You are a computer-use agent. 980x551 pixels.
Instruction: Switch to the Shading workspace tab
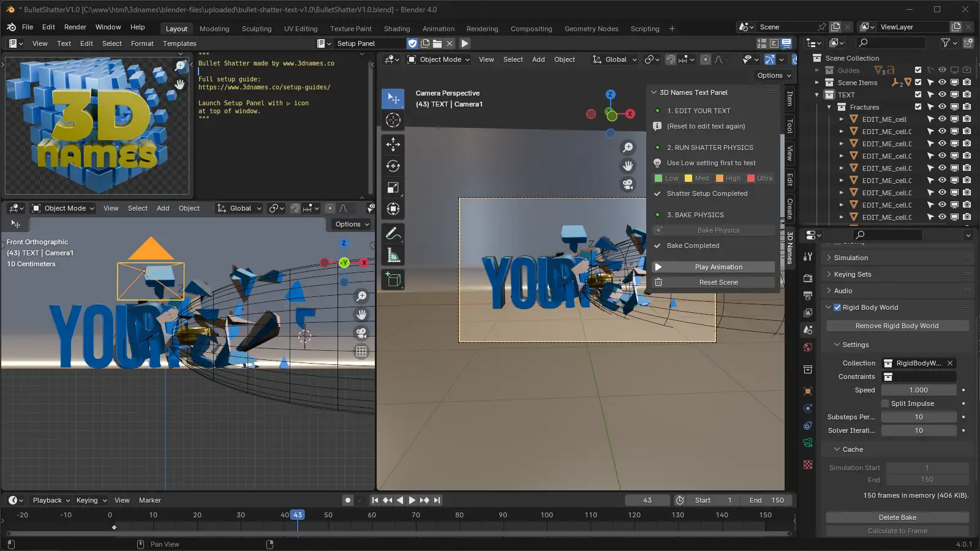click(x=397, y=29)
